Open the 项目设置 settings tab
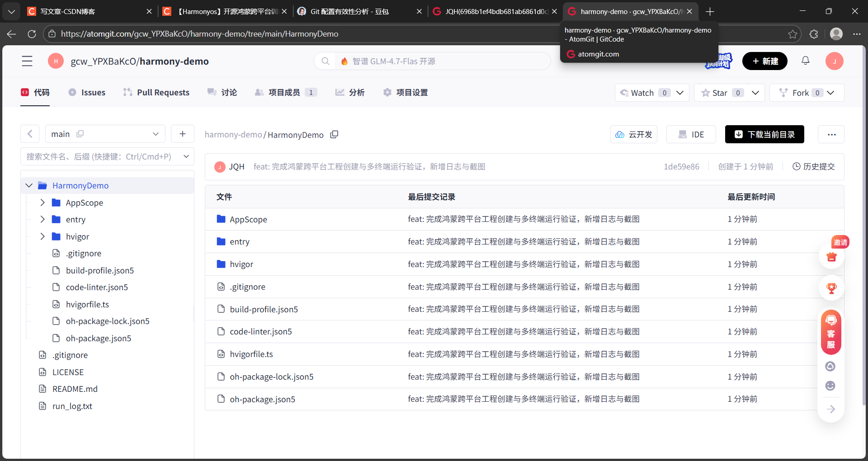The height and width of the screenshot is (461, 868). pyautogui.click(x=405, y=92)
